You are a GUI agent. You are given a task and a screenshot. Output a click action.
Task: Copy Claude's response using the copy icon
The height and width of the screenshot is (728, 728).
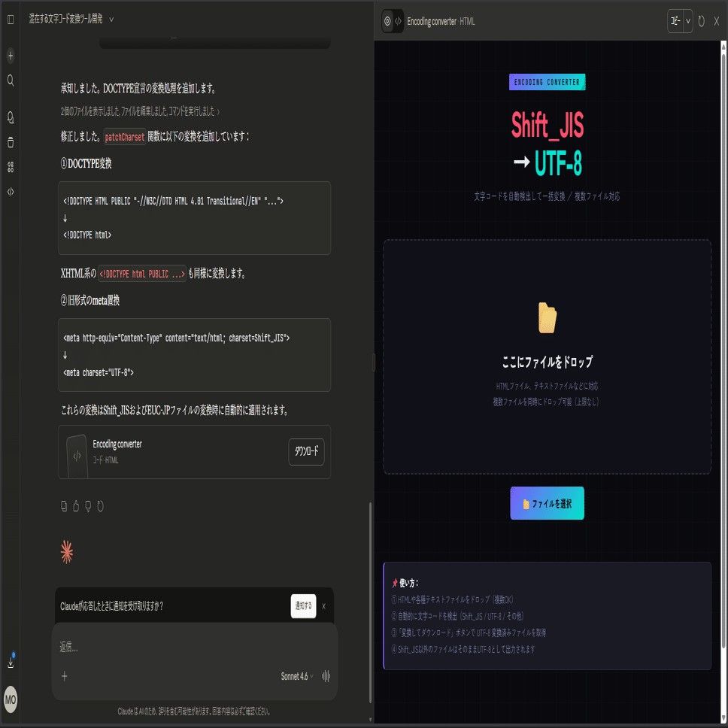click(63, 506)
